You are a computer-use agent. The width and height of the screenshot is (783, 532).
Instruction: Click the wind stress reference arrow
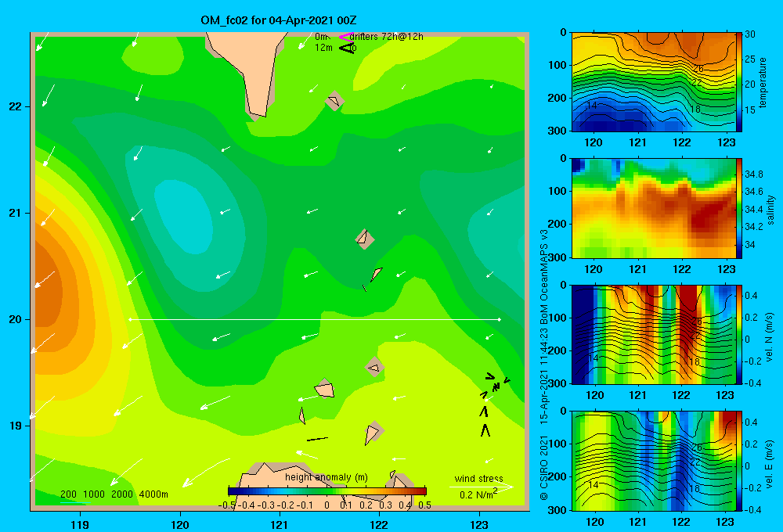(x=482, y=487)
